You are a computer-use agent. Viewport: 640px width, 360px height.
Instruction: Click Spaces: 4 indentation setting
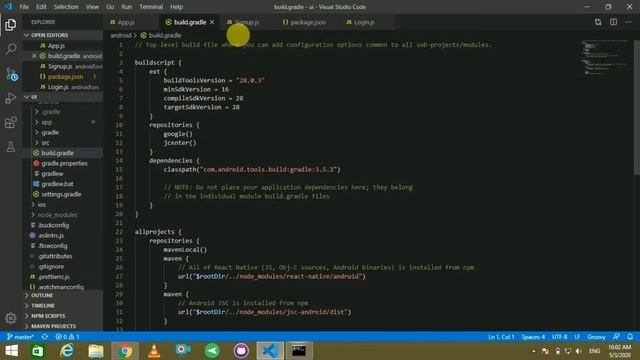pos(533,337)
